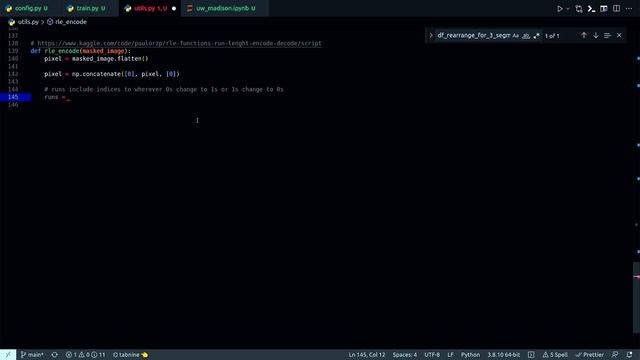Switch to the config.py tab
640x360 pixels.
point(28,8)
